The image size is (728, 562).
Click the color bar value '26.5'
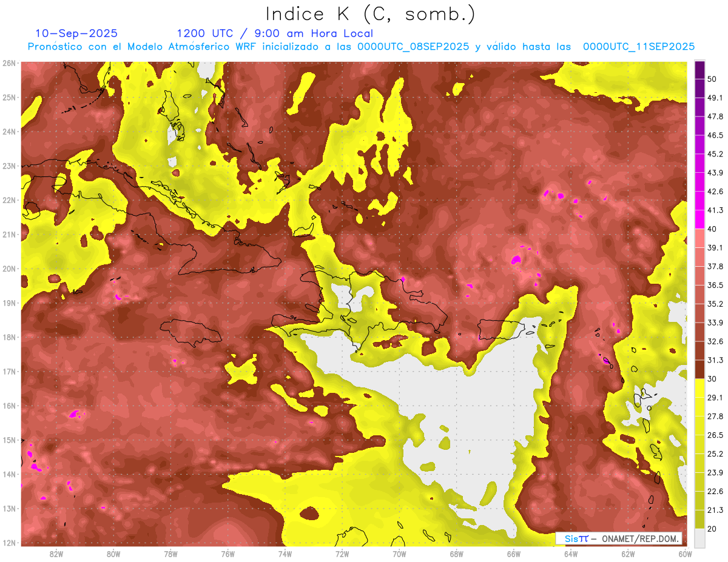pyautogui.click(x=715, y=435)
